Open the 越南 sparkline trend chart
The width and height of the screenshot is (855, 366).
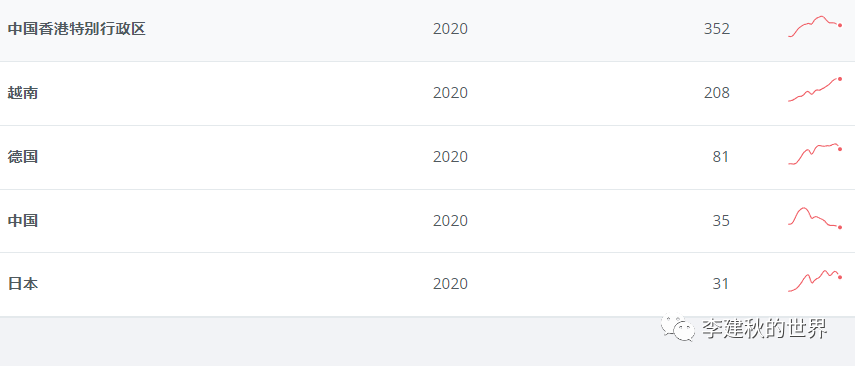[x=815, y=89]
